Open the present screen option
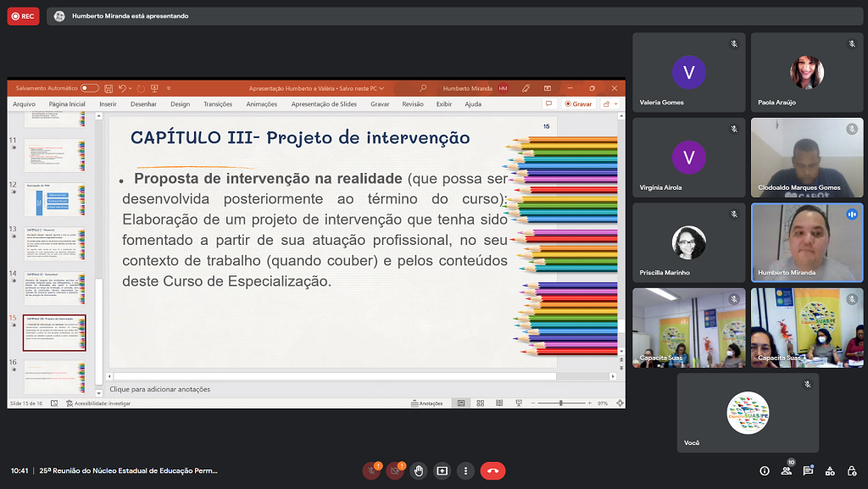 pyautogui.click(x=442, y=470)
